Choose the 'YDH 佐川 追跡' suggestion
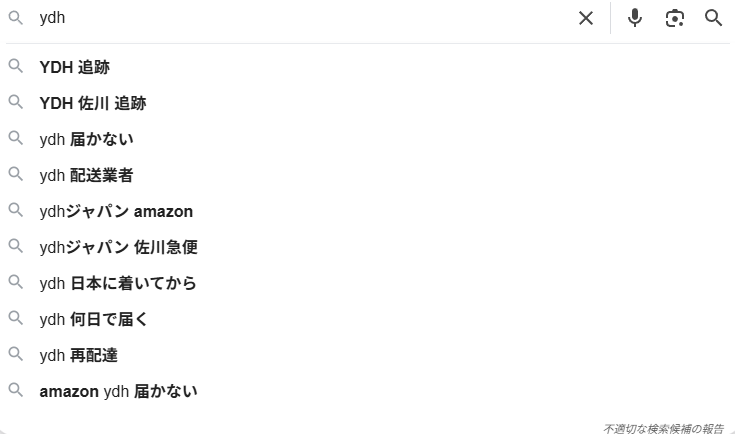This screenshot has height=434, width=735. click(93, 103)
